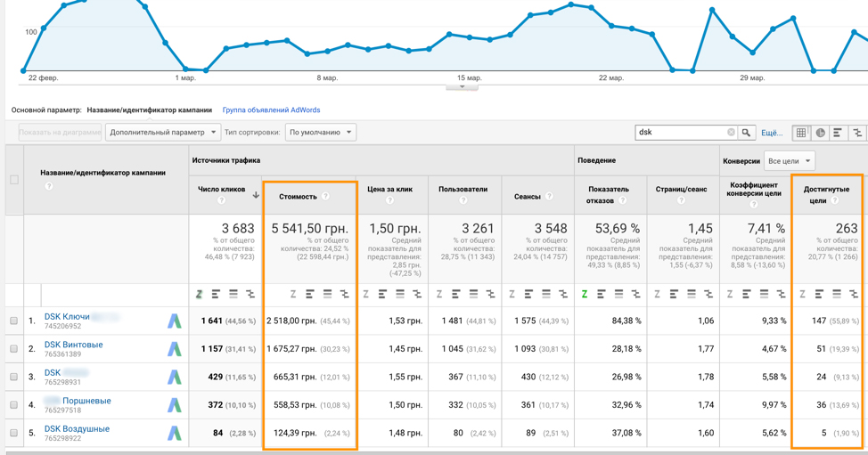Tick the select-all checkbox in table header
This screenshot has width=868, height=455.
point(14,180)
